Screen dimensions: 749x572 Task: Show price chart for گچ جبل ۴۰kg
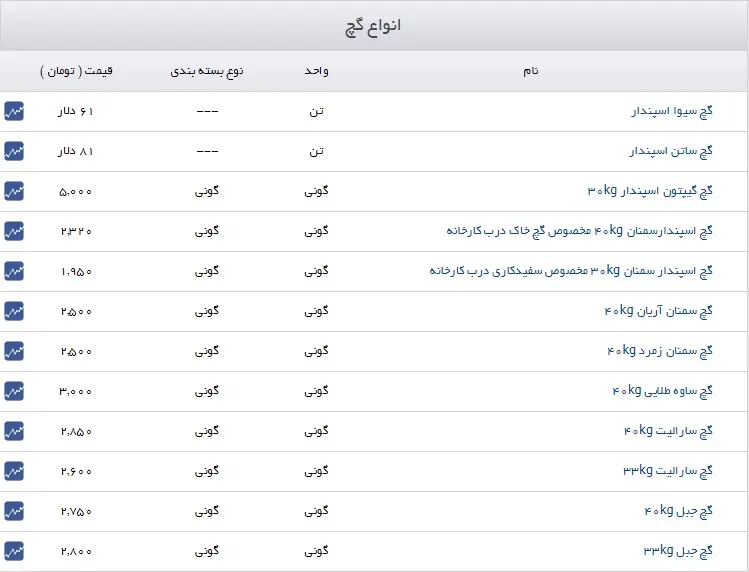coord(14,511)
